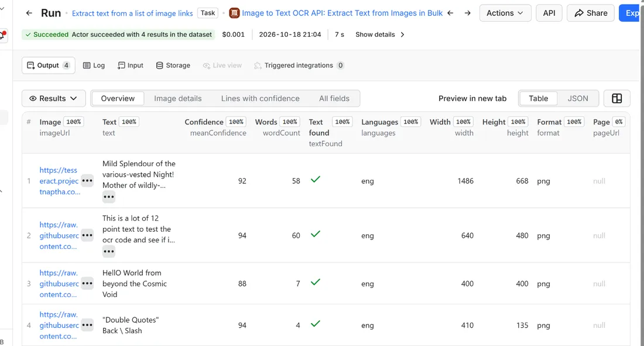Go to previous run arrow
644x346 pixels.
[450, 13]
